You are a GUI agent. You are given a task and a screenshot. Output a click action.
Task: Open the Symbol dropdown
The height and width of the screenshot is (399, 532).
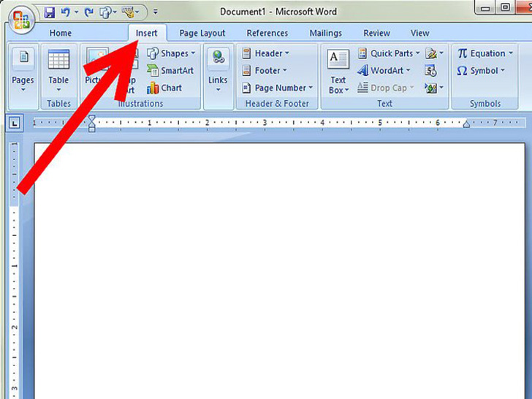[481, 71]
